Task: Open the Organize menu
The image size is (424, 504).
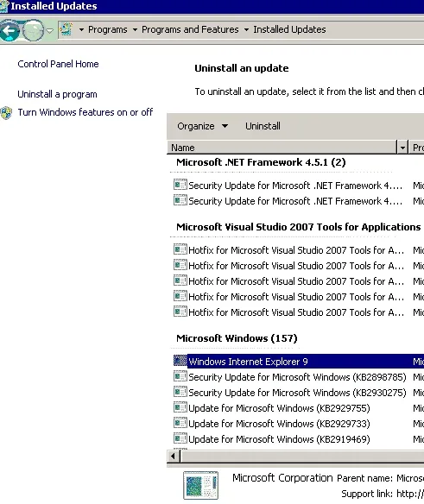Action: coord(202,126)
